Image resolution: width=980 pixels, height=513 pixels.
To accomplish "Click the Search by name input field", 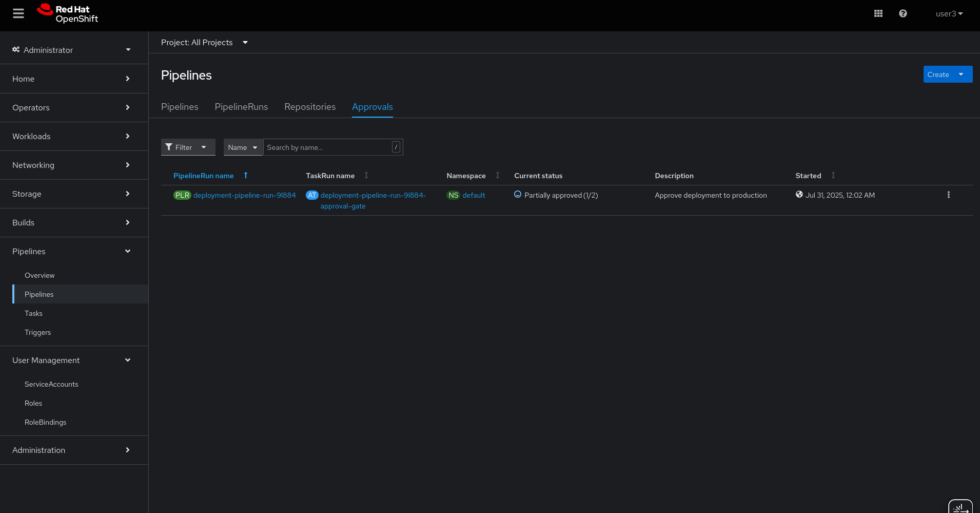I will (327, 147).
